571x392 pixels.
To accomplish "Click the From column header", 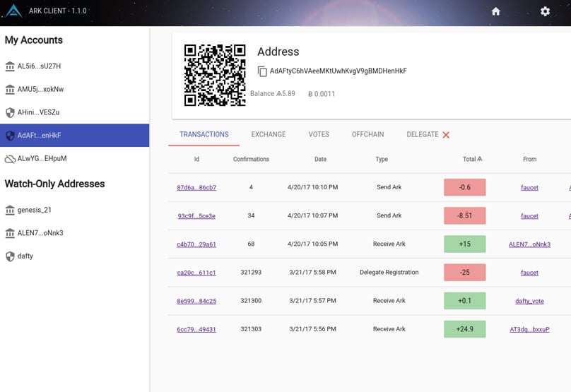I will (529, 159).
